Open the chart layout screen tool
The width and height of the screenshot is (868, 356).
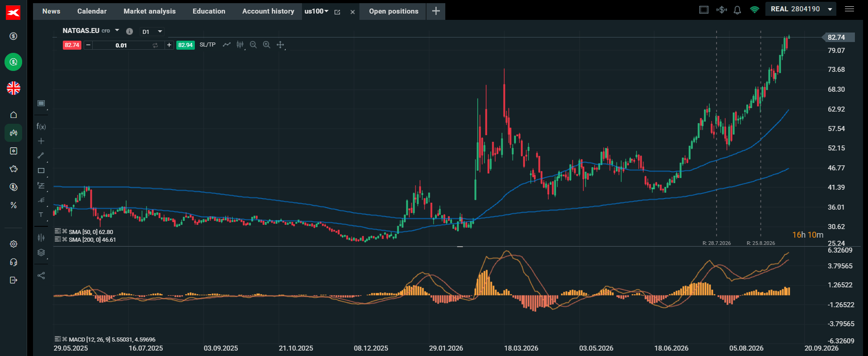41,103
